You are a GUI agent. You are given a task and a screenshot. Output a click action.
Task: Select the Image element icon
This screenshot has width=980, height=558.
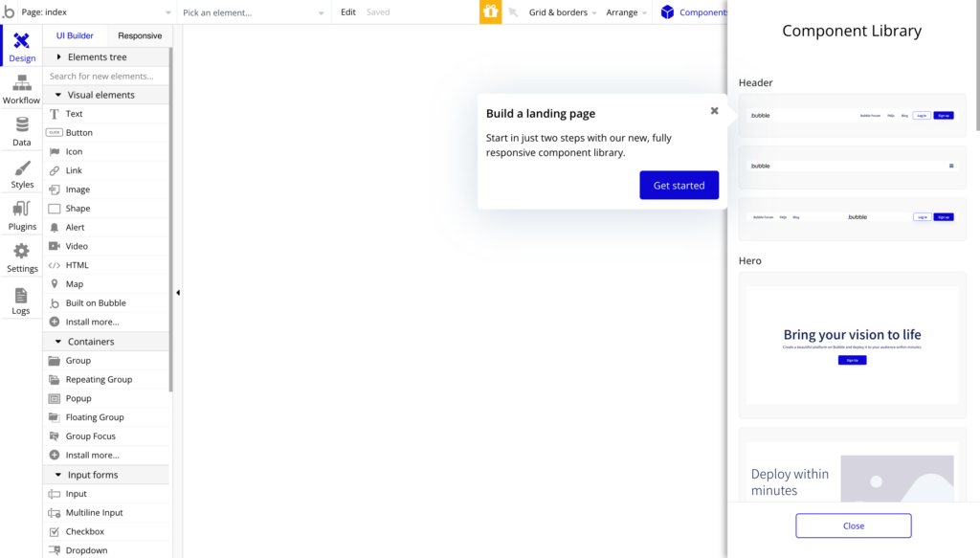[55, 190]
